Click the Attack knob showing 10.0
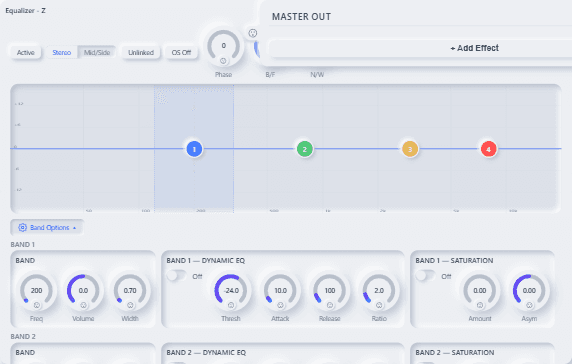The image size is (572, 364). tap(280, 290)
